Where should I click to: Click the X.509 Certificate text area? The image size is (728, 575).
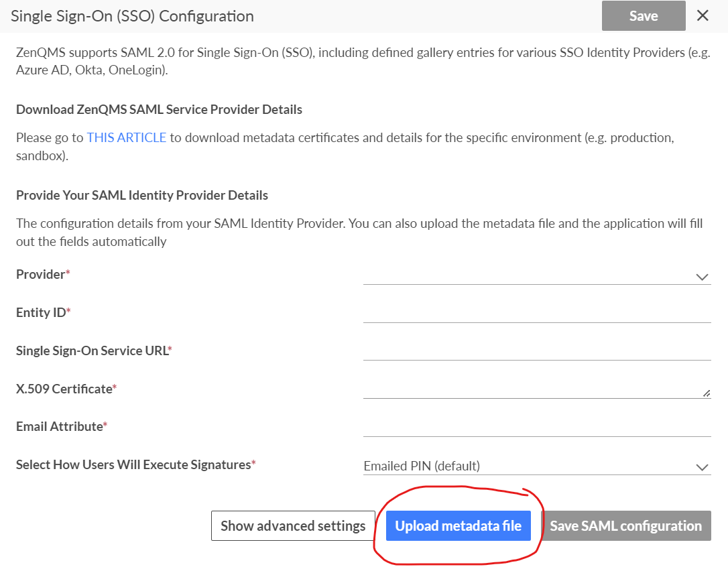(x=537, y=389)
